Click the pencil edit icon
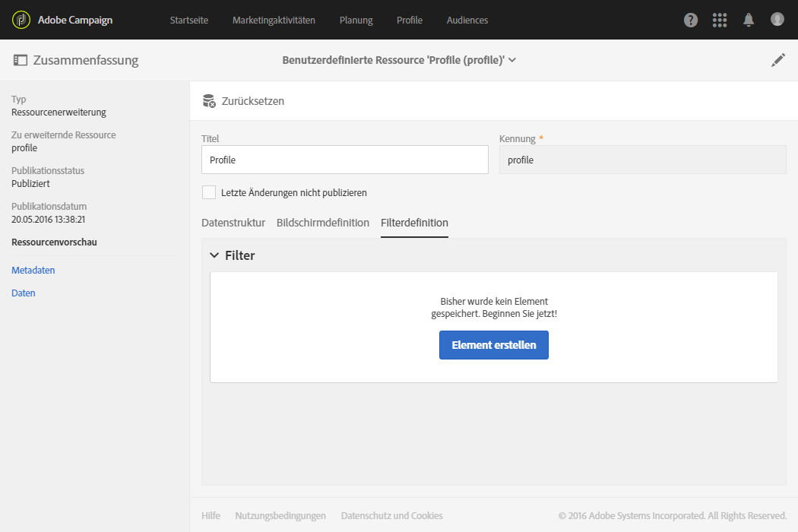This screenshot has width=798, height=532. tap(778, 61)
